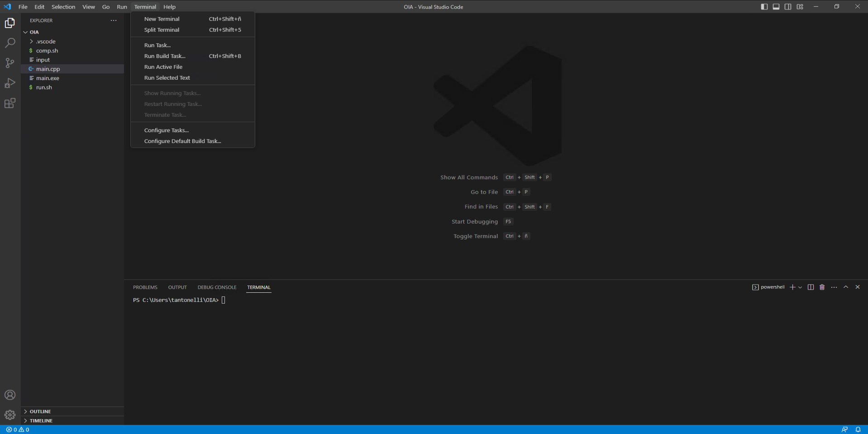Open the Help menu
Image resolution: width=868 pixels, height=434 pixels.
pos(170,7)
